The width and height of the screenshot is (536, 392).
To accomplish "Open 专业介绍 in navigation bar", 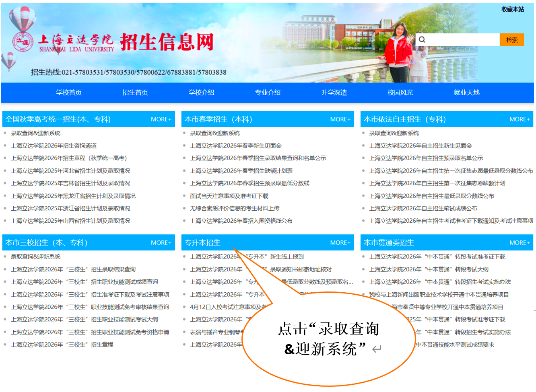I will (268, 92).
